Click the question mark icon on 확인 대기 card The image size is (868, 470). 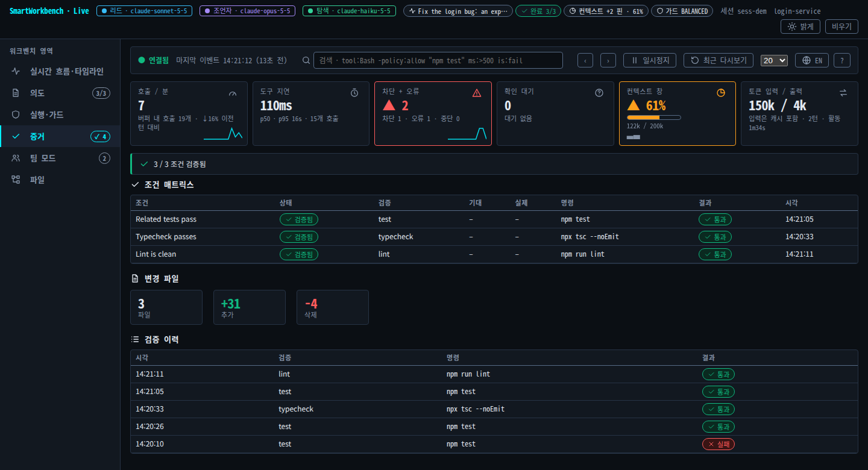point(599,93)
